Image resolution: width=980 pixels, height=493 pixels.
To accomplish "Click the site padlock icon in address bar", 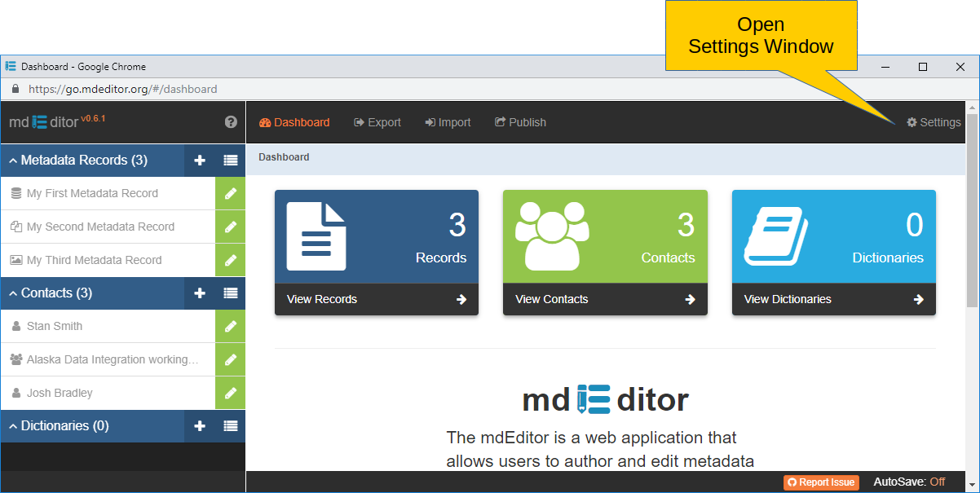I will (15, 89).
